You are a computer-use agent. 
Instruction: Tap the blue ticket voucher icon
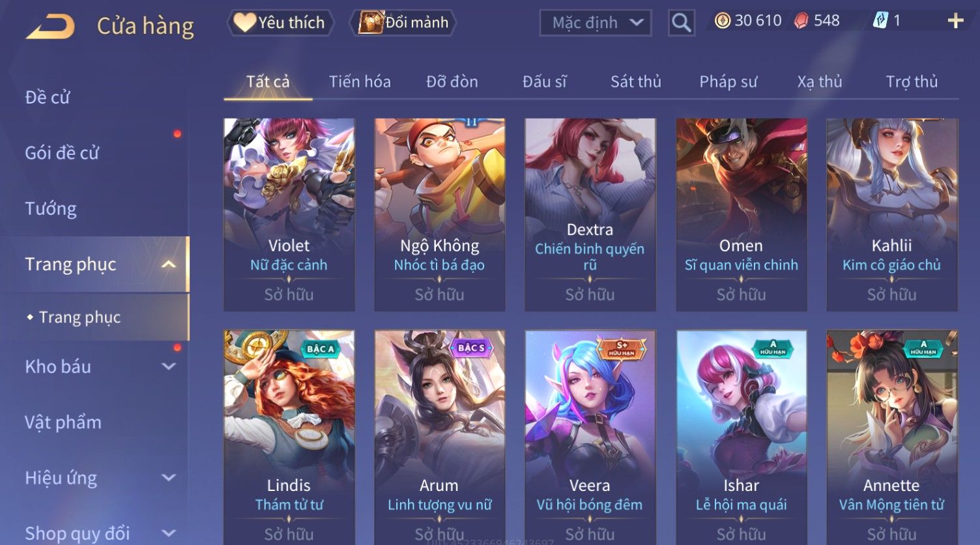(880, 21)
